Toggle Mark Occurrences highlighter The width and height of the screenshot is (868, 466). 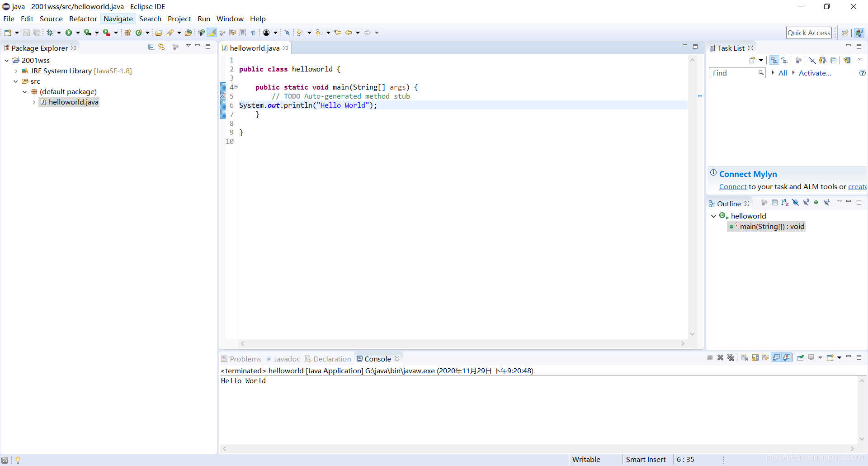(212, 33)
